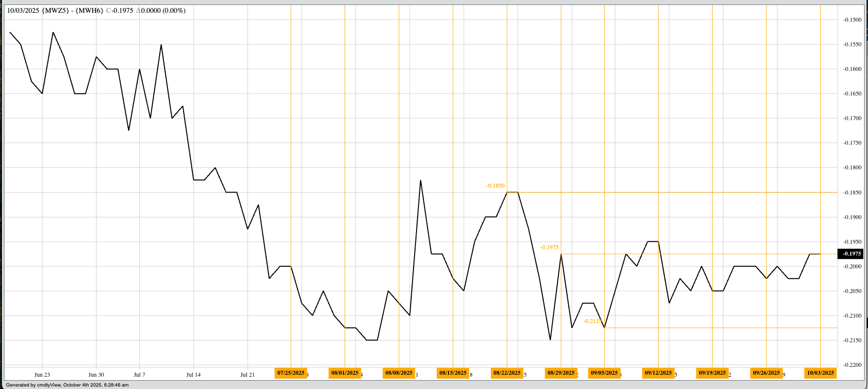Click the 08/22/2025 date marker
Image resolution: width=868 pixels, height=389 pixels.
coord(507,373)
